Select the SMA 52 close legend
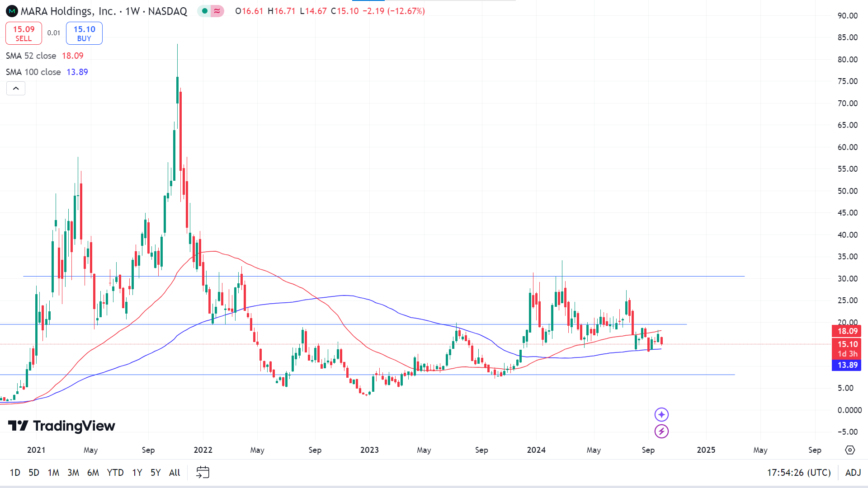 [x=31, y=56]
